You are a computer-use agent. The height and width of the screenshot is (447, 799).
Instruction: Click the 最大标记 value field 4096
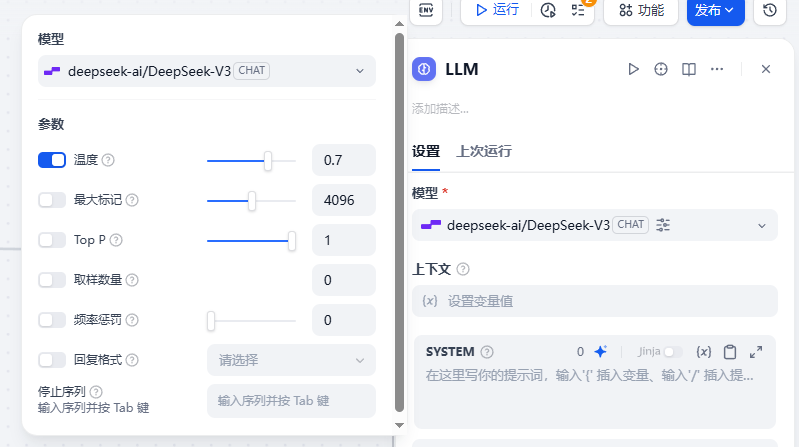click(344, 200)
